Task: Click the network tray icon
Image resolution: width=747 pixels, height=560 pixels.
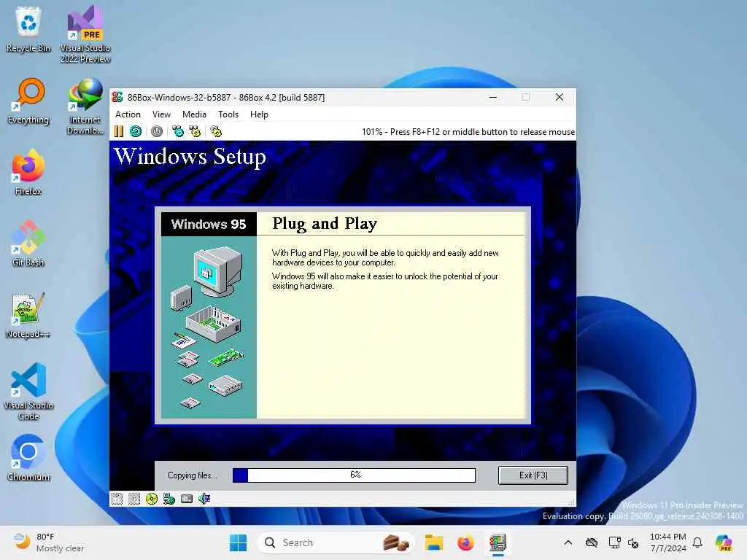Action: coord(614,542)
